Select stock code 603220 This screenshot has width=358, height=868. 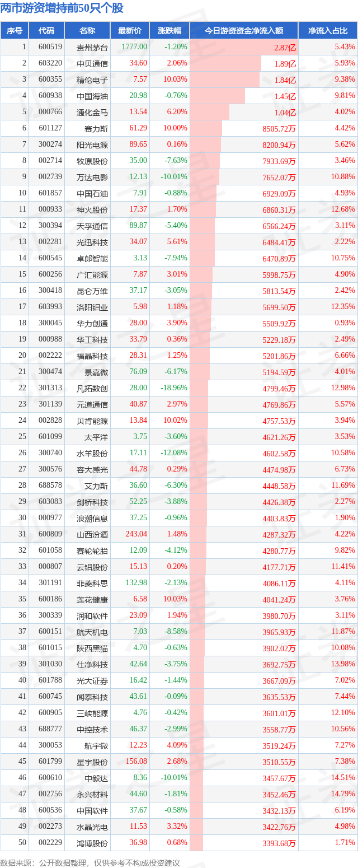click(50, 63)
